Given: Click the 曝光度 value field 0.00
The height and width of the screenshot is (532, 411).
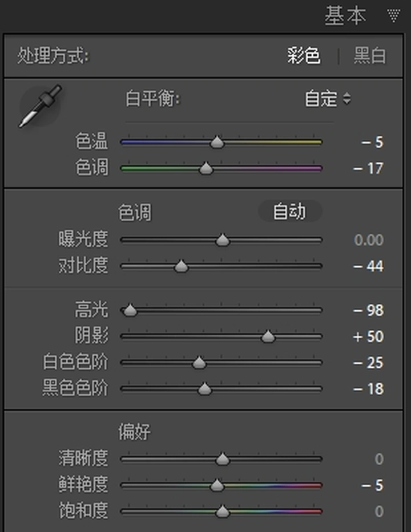Looking at the screenshot, I should pos(369,240).
